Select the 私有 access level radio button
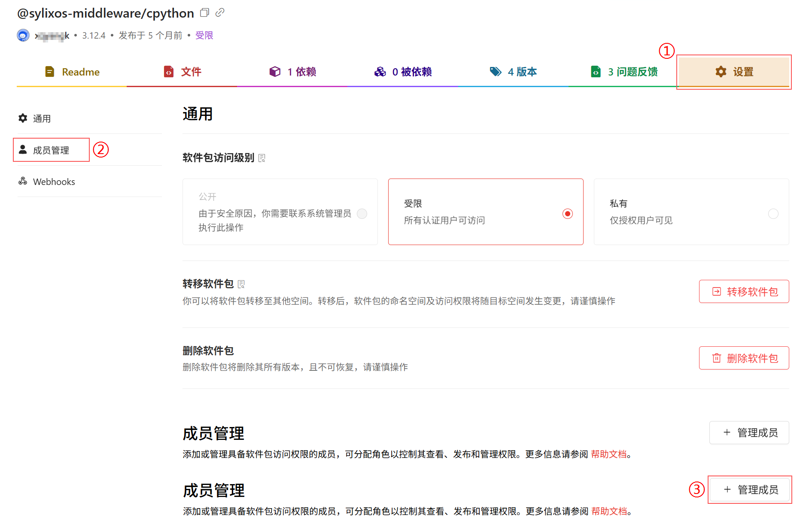This screenshot has width=812, height=521. pyautogui.click(x=773, y=214)
